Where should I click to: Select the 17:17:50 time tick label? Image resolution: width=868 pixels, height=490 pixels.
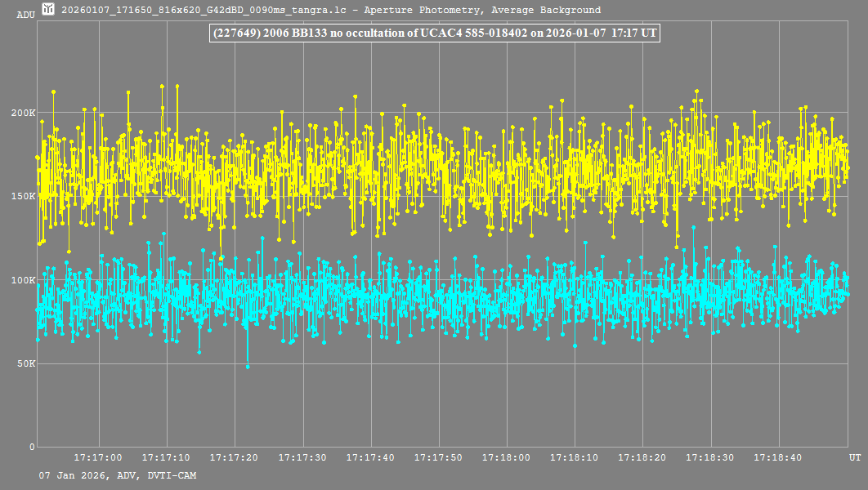[x=438, y=458]
